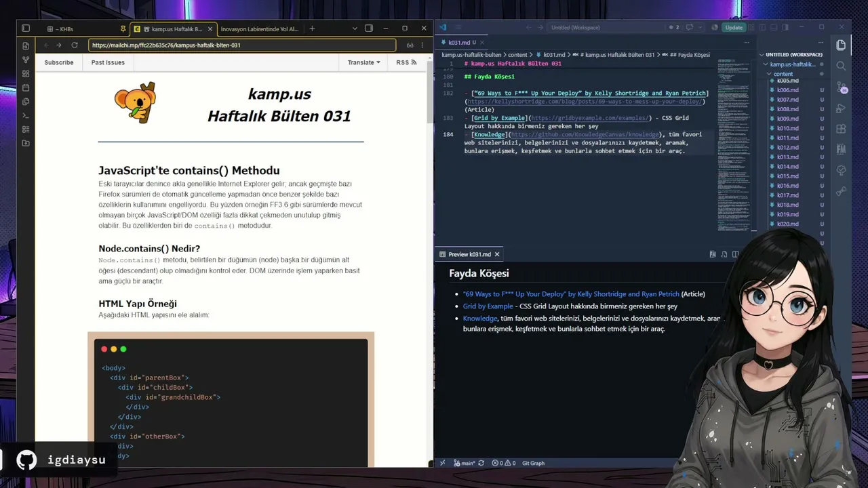
Task: Click the VS Code Untitled (Workspace) command center
Action: click(x=605, y=28)
